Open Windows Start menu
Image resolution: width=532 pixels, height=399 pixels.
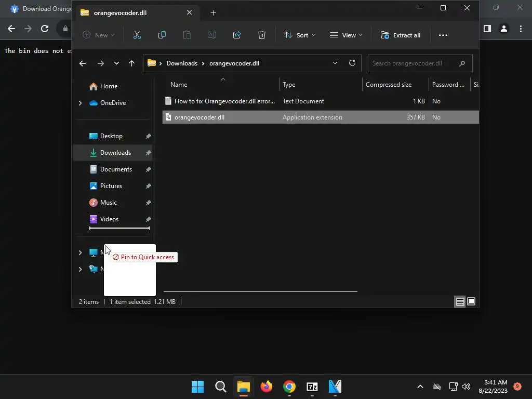coord(197,387)
